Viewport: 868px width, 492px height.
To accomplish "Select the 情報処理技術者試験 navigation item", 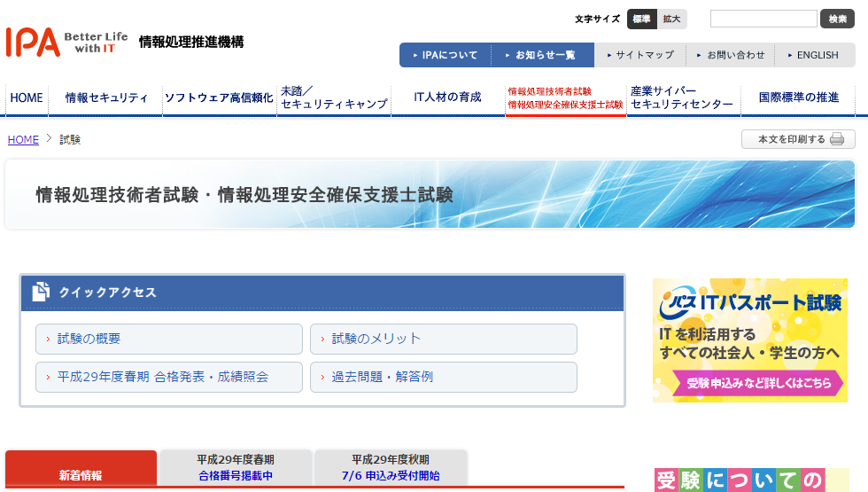I will (565, 98).
